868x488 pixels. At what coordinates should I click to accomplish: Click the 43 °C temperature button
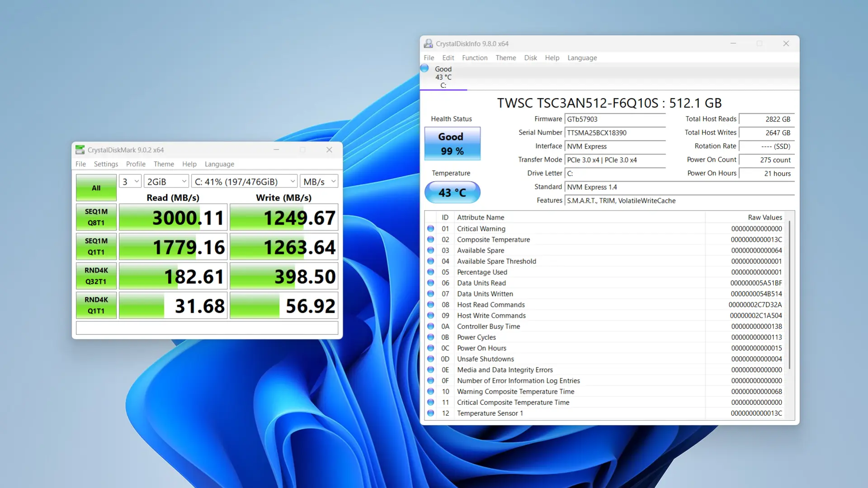coord(452,192)
